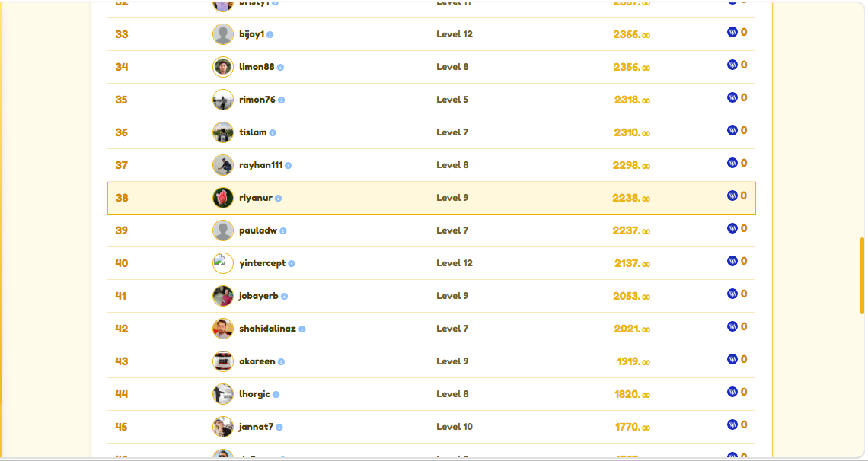Click info icon next to yintercept
Screen dimensions: 868x461
pyautogui.click(x=292, y=264)
